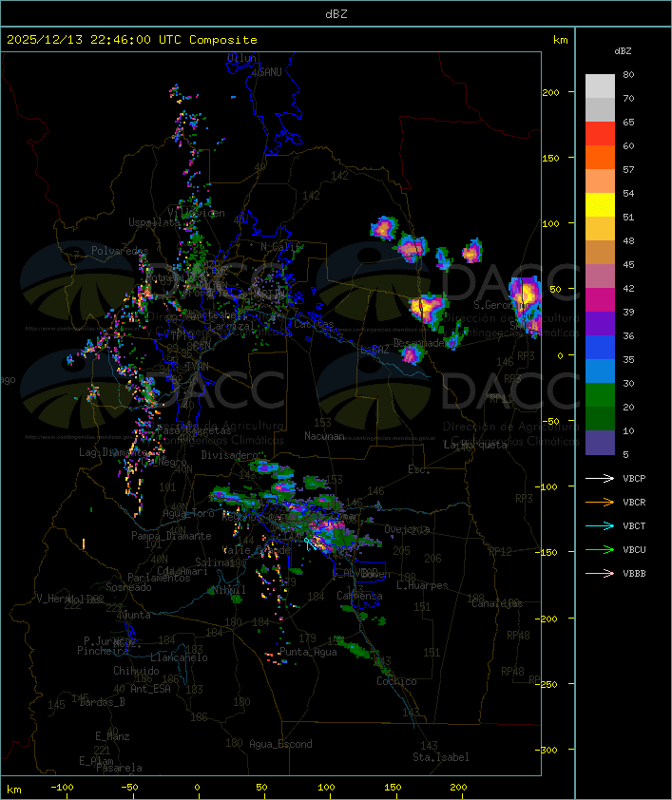Click the Punta_Agua map label
The image size is (672, 800).
tap(308, 652)
